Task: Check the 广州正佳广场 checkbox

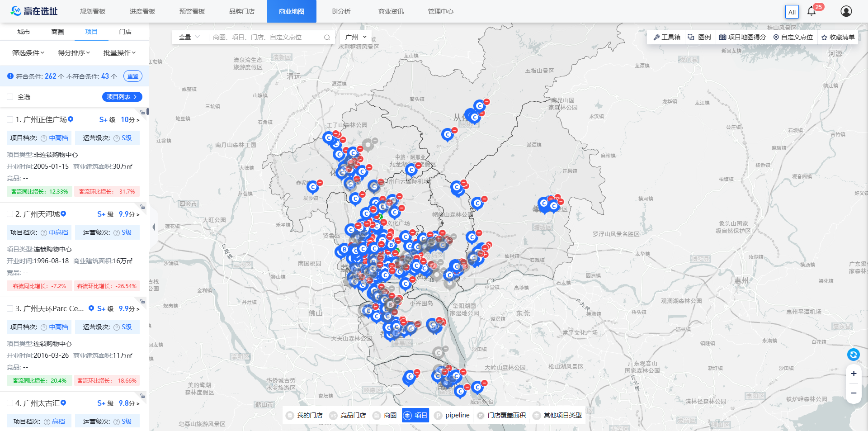Action: [10, 119]
